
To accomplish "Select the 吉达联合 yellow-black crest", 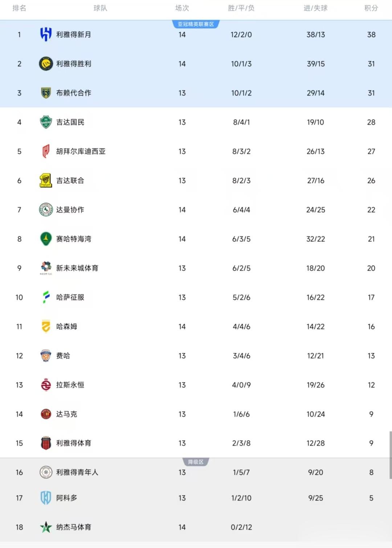I will pyautogui.click(x=46, y=180).
